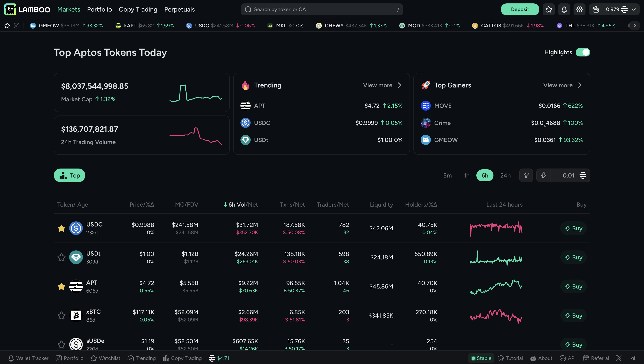Click the Deposit button

coord(520,9)
